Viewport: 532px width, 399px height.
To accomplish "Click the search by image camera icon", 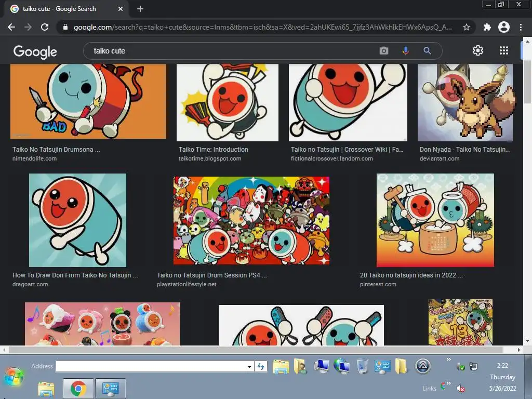I will coord(384,51).
